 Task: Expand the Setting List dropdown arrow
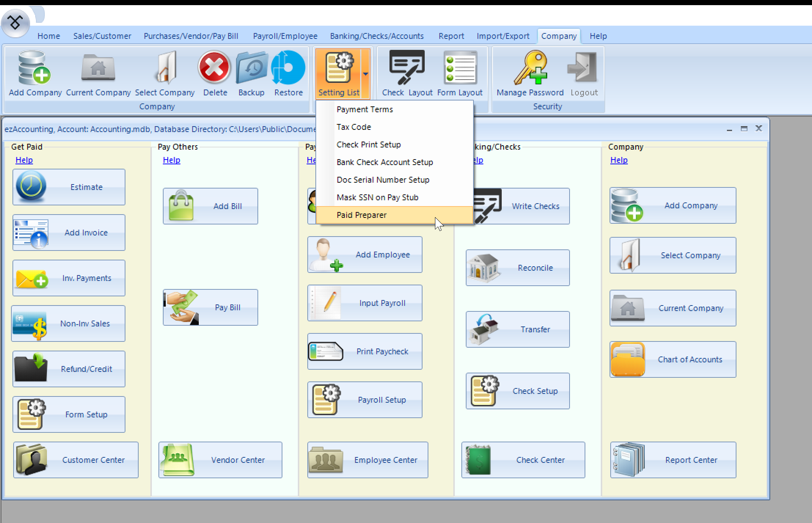366,73
